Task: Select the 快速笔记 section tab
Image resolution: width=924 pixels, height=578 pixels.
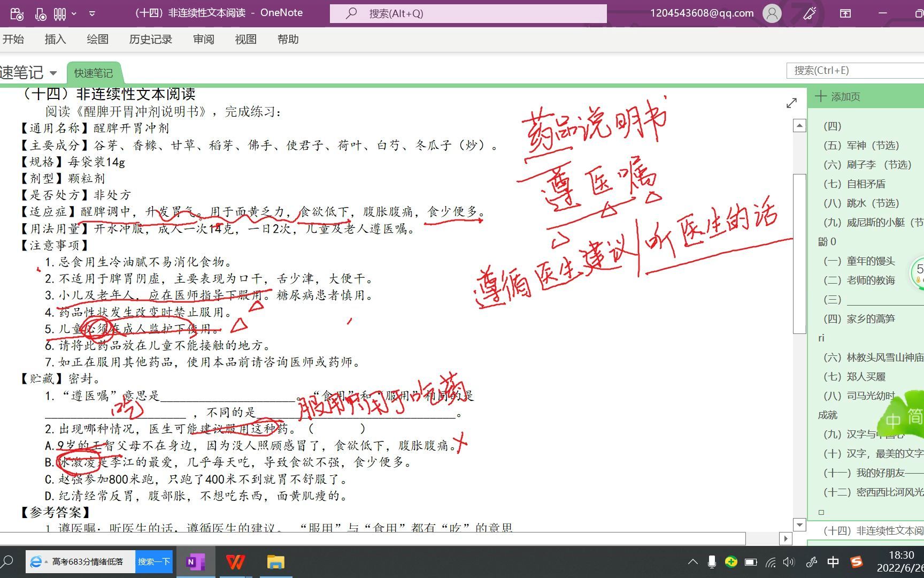Action: [94, 73]
